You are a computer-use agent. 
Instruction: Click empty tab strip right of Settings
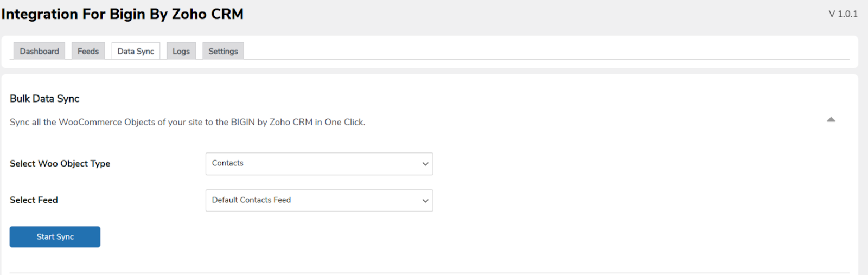coord(542,51)
